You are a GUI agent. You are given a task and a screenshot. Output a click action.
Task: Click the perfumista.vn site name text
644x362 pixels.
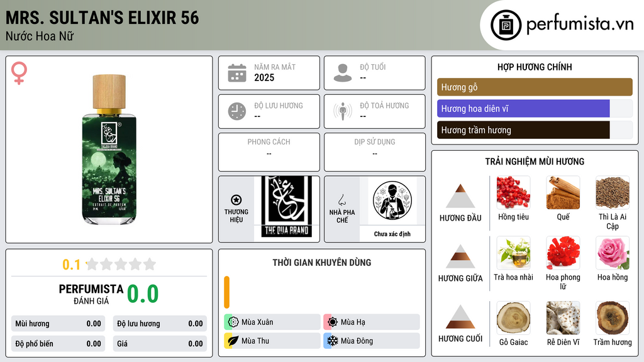[580, 25]
